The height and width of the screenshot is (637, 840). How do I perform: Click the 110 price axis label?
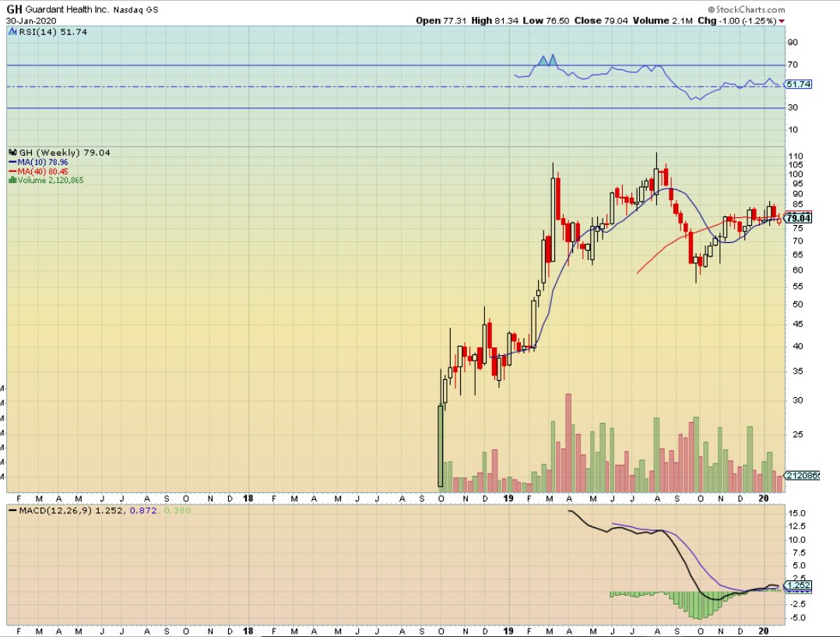[x=796, y=157]
